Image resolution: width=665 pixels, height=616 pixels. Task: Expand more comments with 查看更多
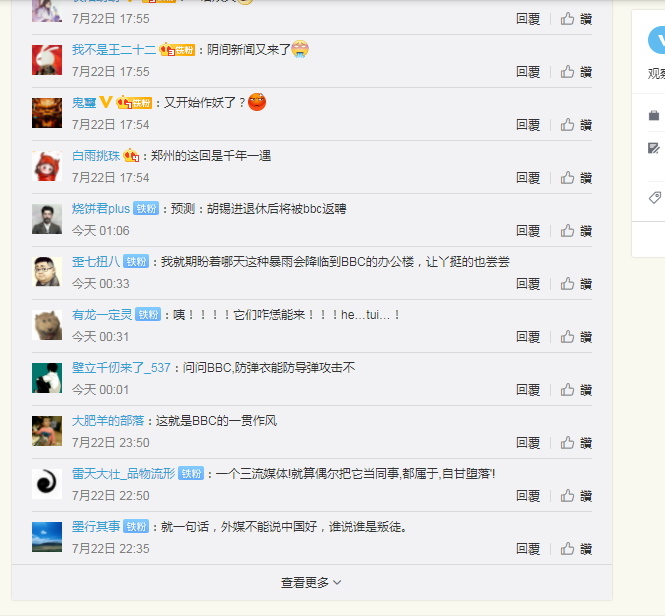(311, 582)
